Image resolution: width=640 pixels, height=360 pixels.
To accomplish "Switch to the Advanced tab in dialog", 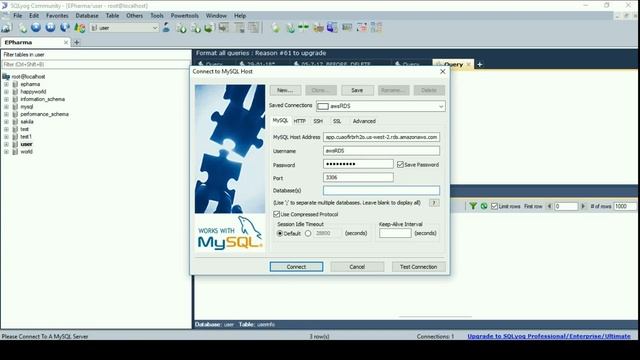I will pos(364,121).
